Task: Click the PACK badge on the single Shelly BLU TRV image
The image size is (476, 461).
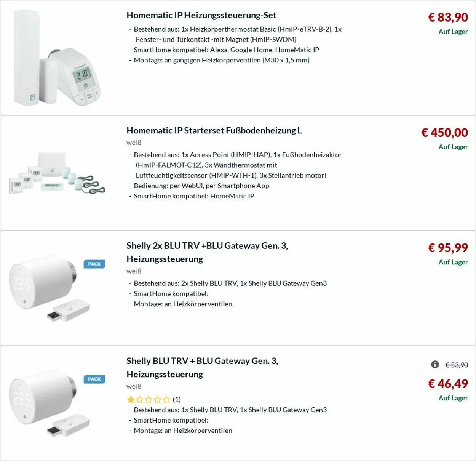Action: click(94, 379)
